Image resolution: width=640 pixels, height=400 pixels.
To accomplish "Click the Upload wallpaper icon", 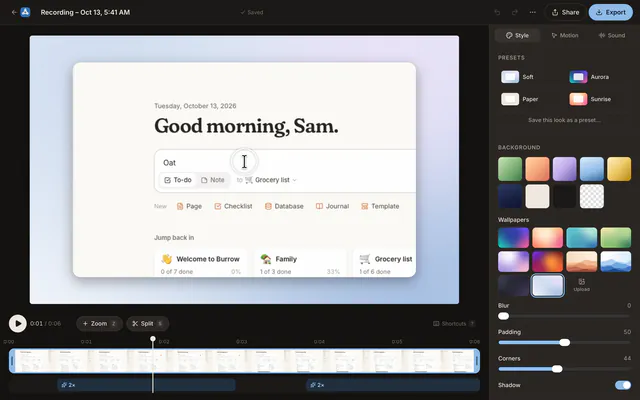I will click(582, 284).
